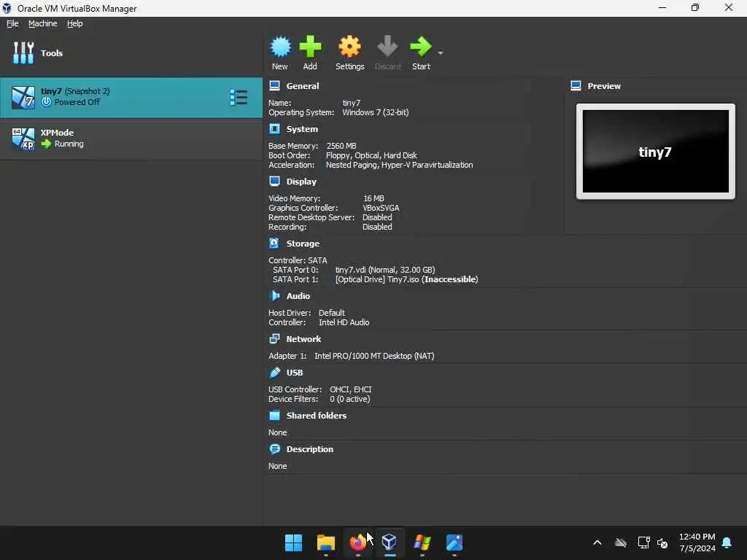Image resolution: width=747 pixels, height=560 pixels.
Task: Click the tiny7 Windows 7 OS icon
Action: [x=23, y=98]
